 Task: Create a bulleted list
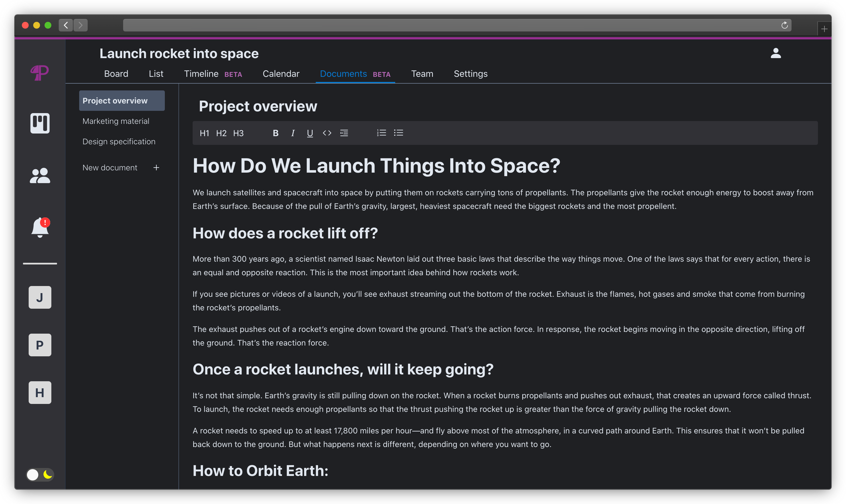tap(398, 133)
